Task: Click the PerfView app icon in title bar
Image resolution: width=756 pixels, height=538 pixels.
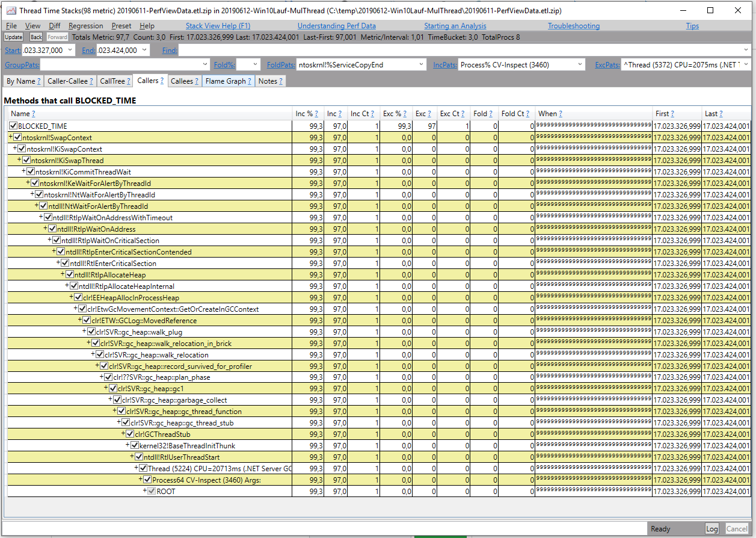Action: tap(12, 10)
